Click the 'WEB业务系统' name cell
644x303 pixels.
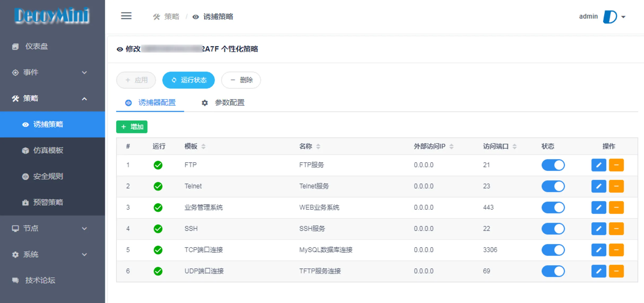[319, 207]
